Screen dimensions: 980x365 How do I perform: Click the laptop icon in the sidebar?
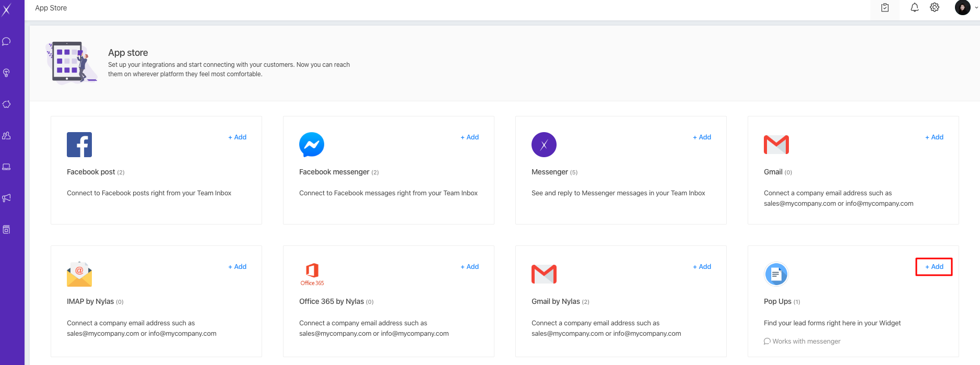coord(7,167)
